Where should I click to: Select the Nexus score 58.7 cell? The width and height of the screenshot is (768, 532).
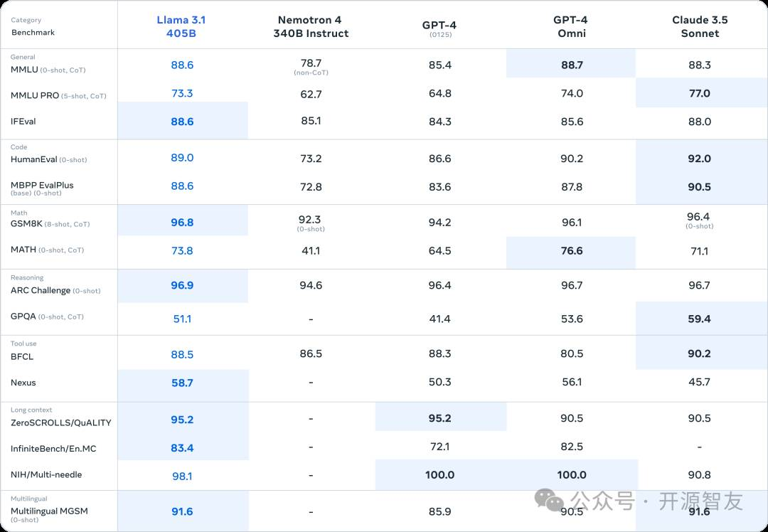click(x=183, y=383)
